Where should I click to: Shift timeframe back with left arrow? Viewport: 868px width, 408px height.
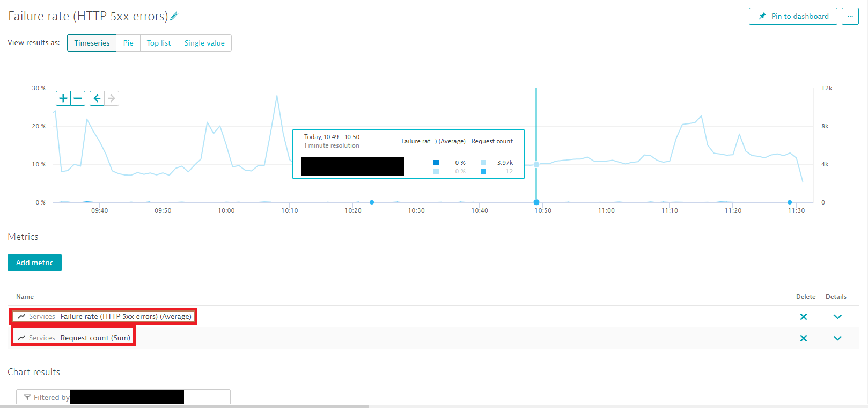point(97,98)
